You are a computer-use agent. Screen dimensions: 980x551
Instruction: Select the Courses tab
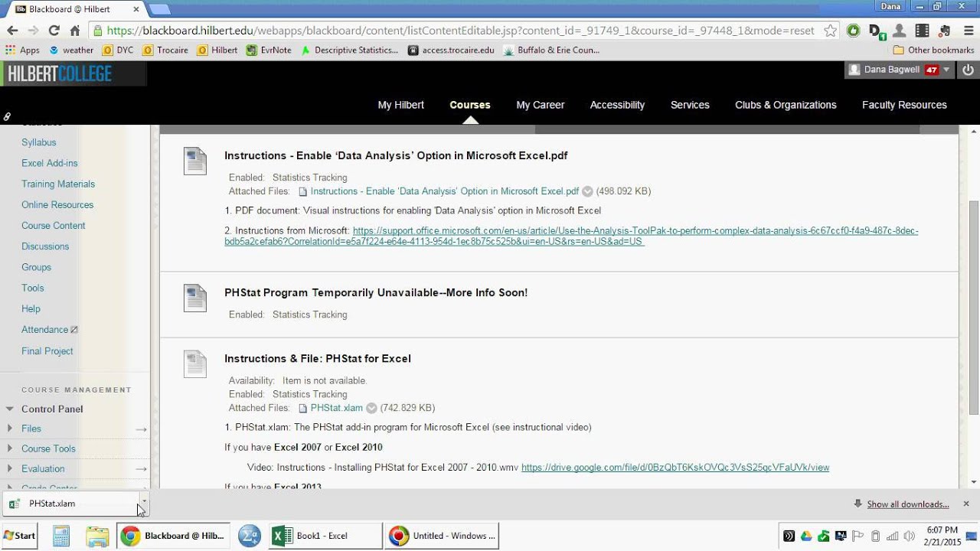click(470, 105)
